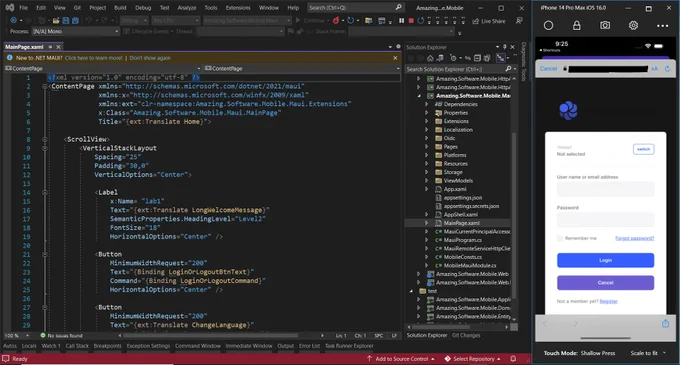
Task: Open the simulator three-dots more menu
Action: (662, 26)
